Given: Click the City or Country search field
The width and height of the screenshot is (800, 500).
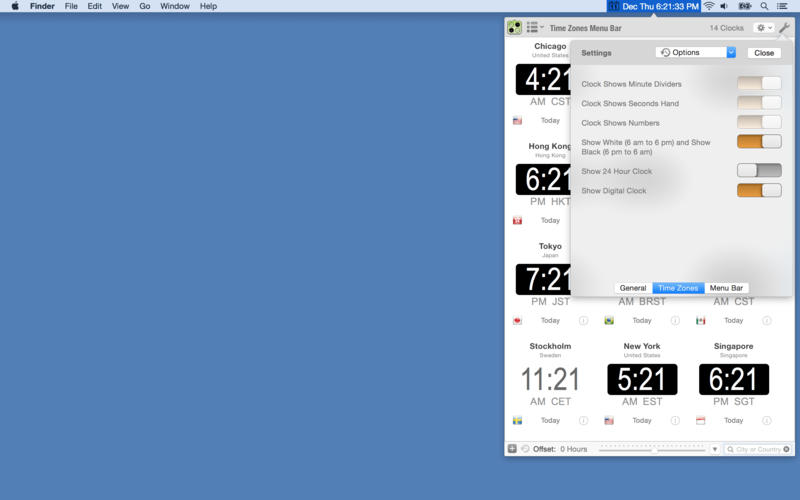Looking at the screenshot, I should pyautogui.click(x=757, y=449).
